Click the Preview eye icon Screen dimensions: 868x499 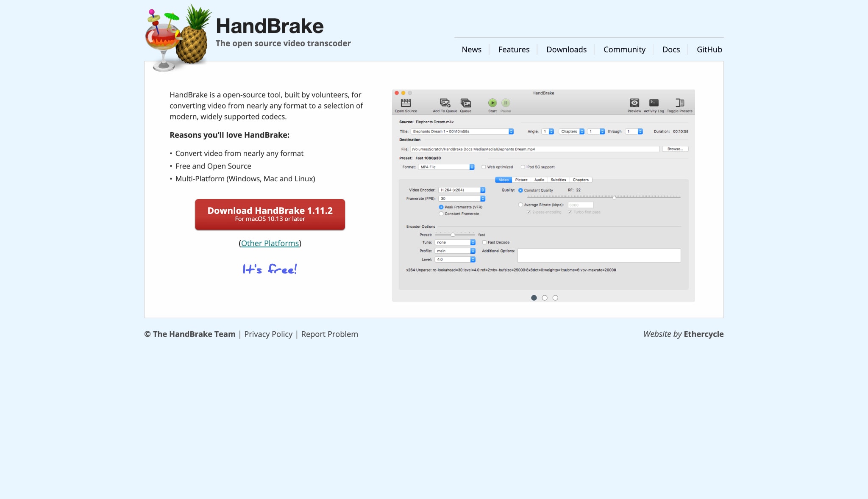click(x=634, y=103)
